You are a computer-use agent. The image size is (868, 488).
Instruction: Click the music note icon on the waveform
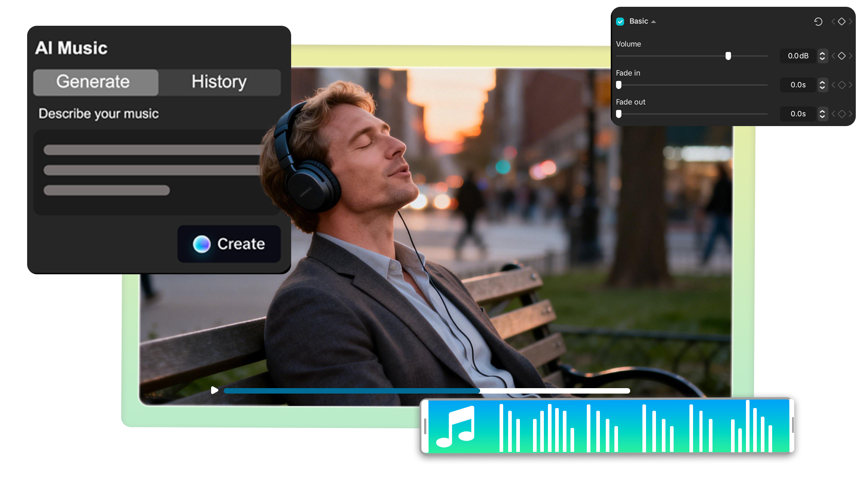(458, 425)
